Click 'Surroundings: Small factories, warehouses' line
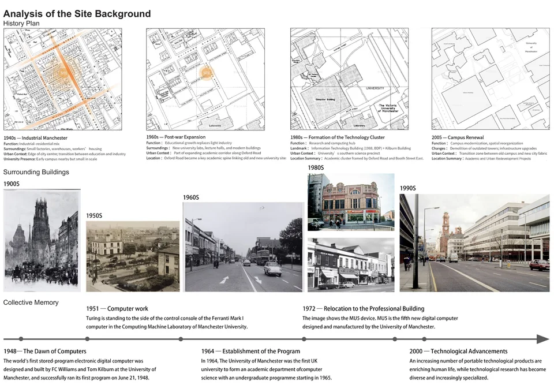Screen dimensions: 554x392 coord(53,149)
